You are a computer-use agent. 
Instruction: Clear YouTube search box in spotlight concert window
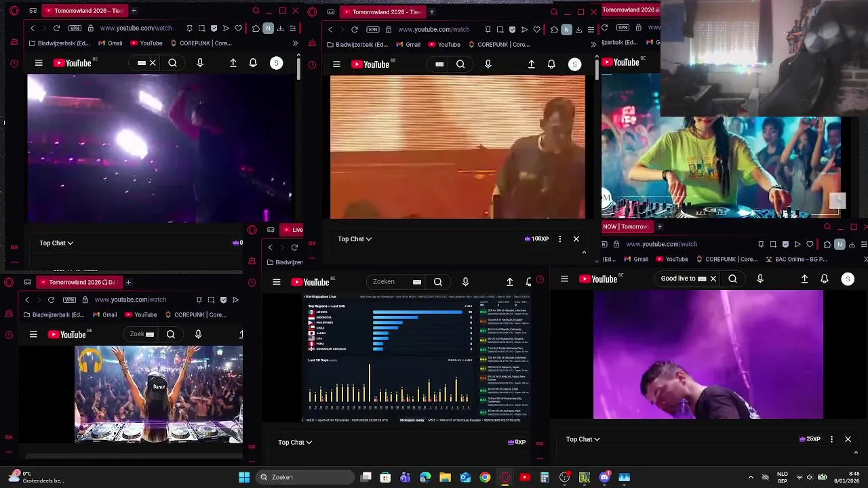(153, 63)
